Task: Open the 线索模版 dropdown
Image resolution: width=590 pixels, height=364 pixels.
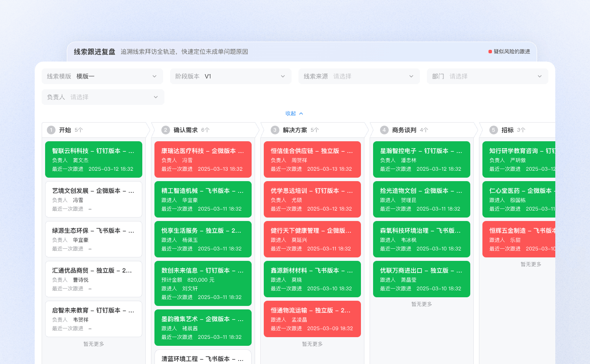Action: tap(102, 76)
